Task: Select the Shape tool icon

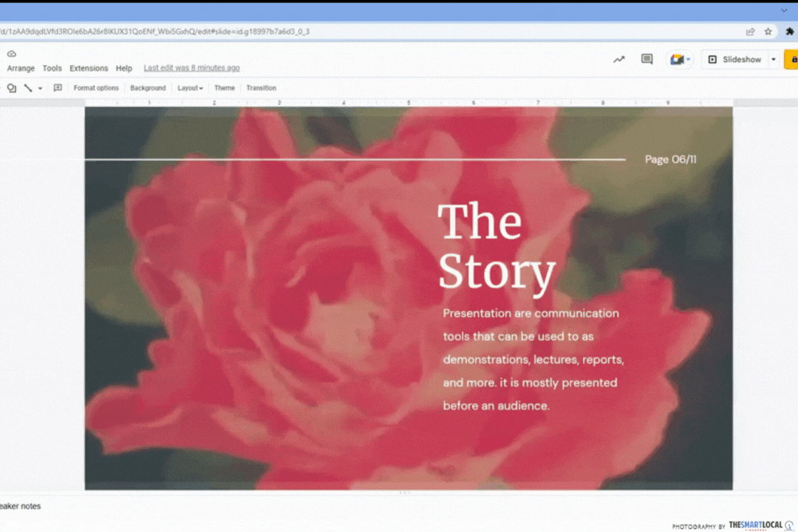Action: [11, 88]
